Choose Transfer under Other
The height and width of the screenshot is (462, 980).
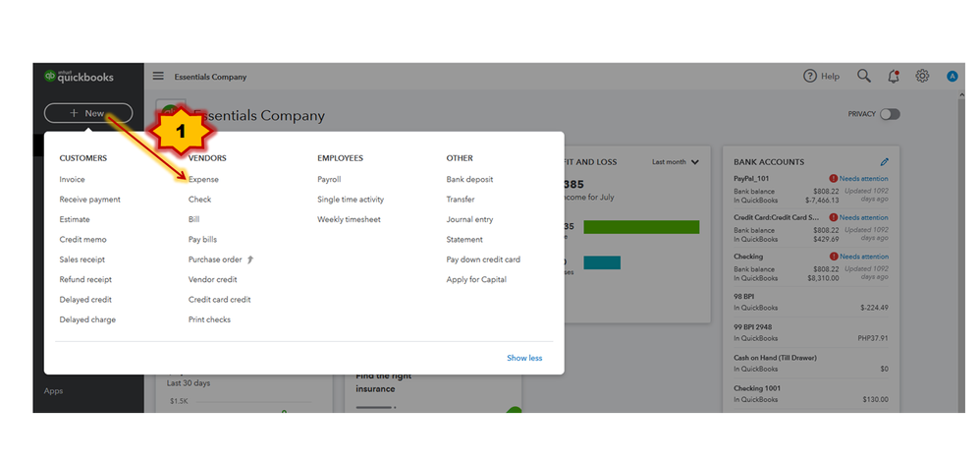coord(460,200)
